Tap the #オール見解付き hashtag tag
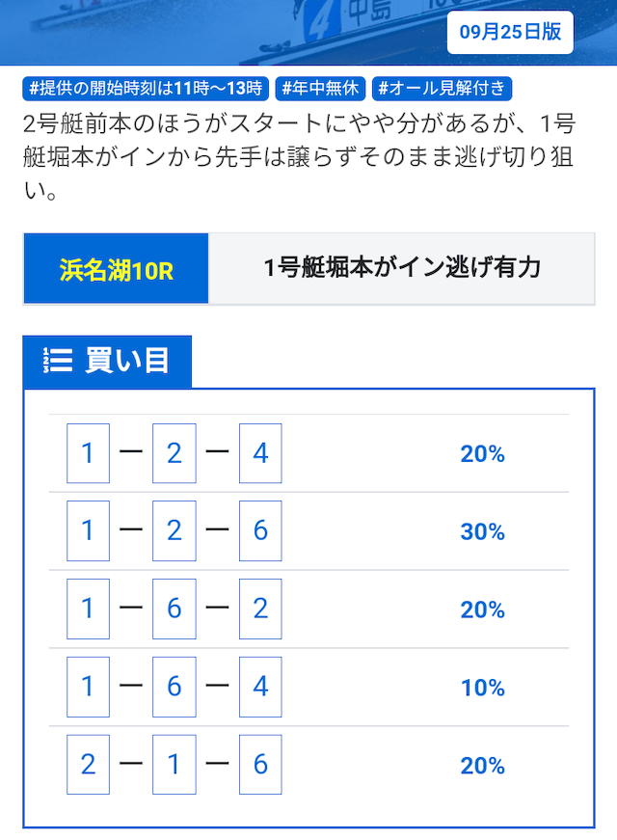Image resolution: width=617 pixels, height=840 pixels. [x=442, y=89]
